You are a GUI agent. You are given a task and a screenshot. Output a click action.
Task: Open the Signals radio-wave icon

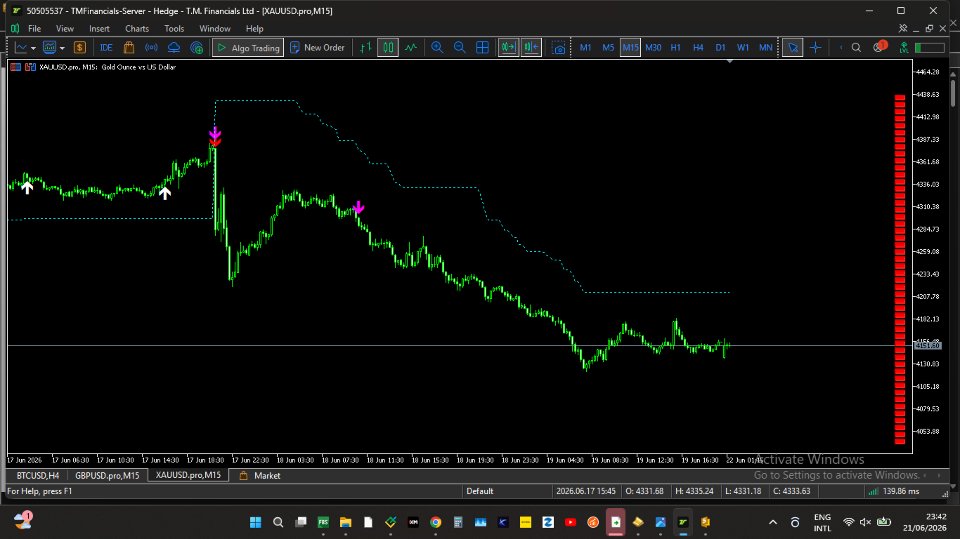(151, 47)
